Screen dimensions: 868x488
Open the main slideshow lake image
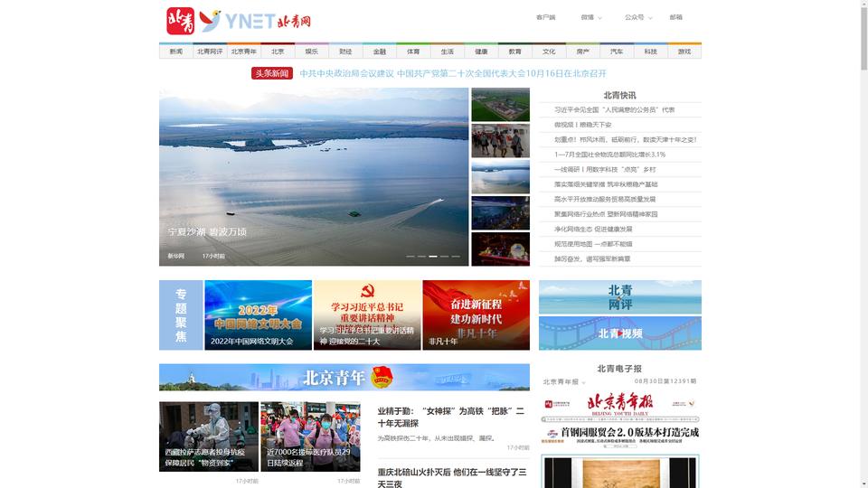pos(314,176)
